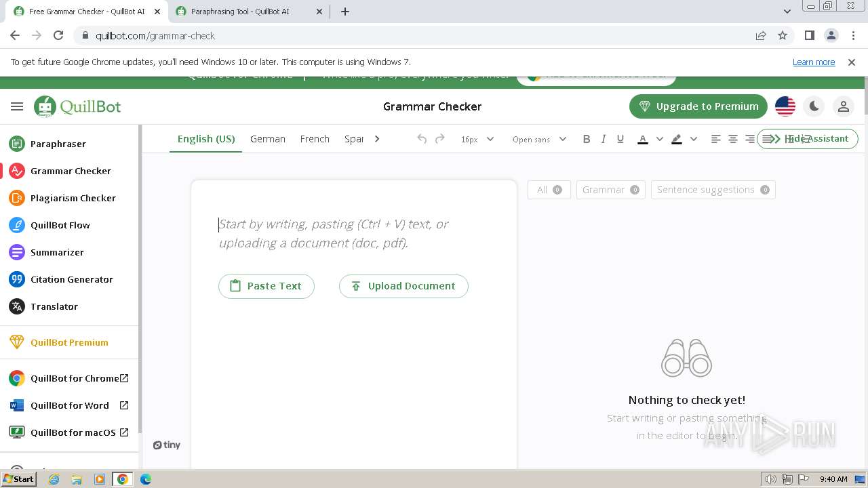The height and width of the screenshot is (488, 868).
Task: Share this page icon in address bar
Action: click(761, 36)
